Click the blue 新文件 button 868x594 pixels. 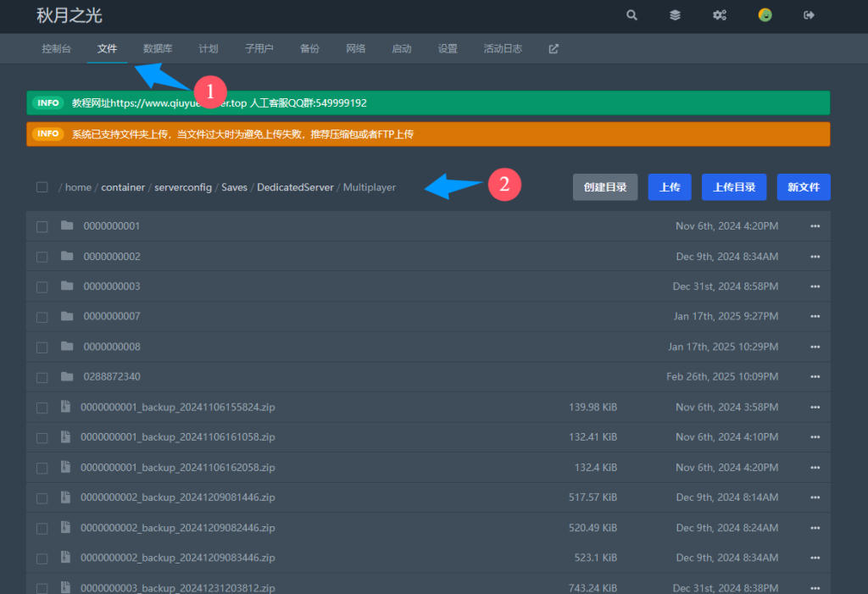coord(803,187)
